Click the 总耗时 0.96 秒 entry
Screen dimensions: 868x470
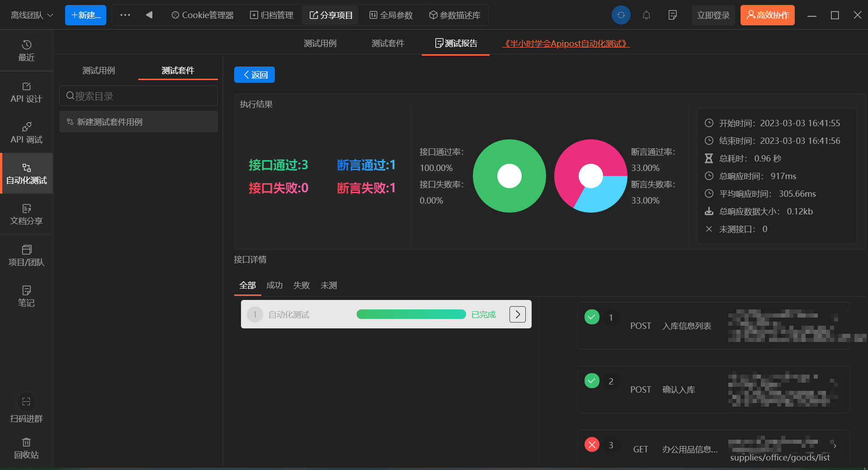(x=743, y=158)
